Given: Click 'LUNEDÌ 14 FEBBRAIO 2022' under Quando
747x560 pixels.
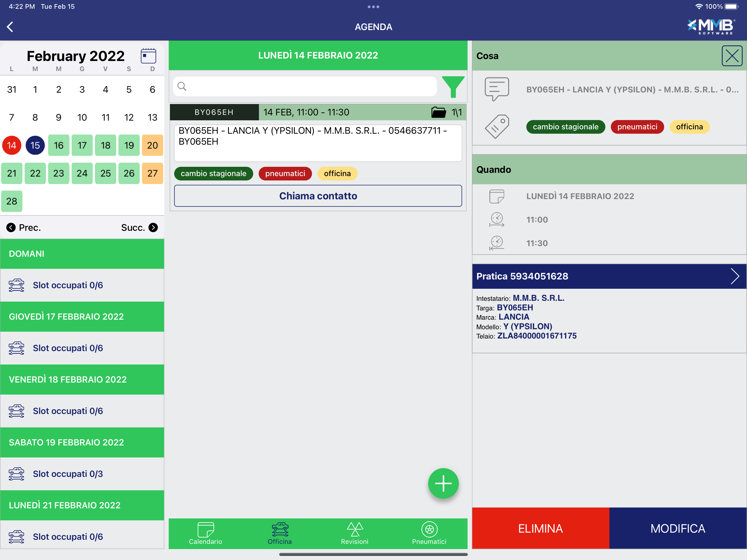Looking at the screenshot, I should point(580,196).
